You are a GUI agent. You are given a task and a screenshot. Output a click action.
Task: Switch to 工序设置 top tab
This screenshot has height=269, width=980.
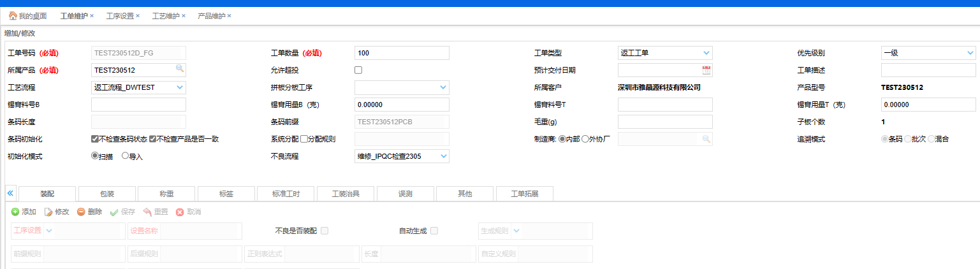[x=119, y=16]
